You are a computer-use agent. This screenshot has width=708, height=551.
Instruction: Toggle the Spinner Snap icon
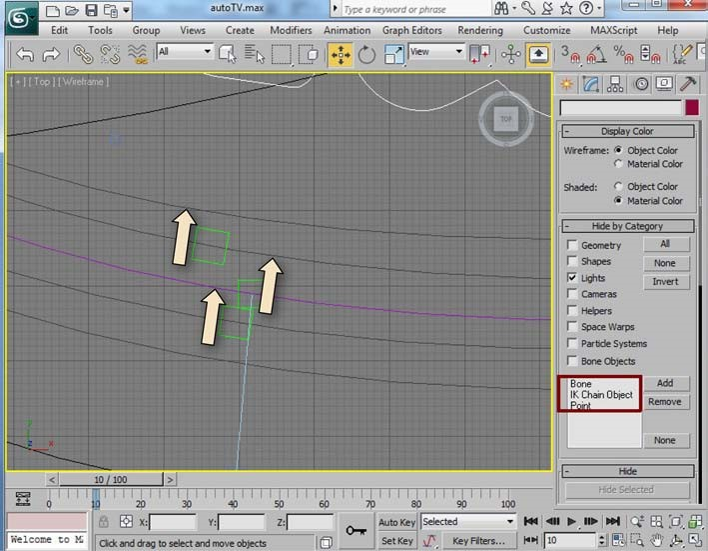click(x=650, y=54)
